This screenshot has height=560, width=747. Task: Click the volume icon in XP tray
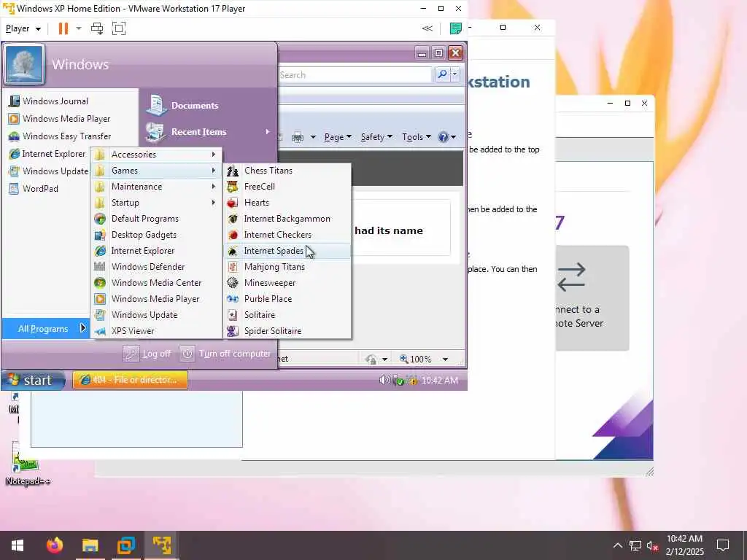(x=384, y=380)
